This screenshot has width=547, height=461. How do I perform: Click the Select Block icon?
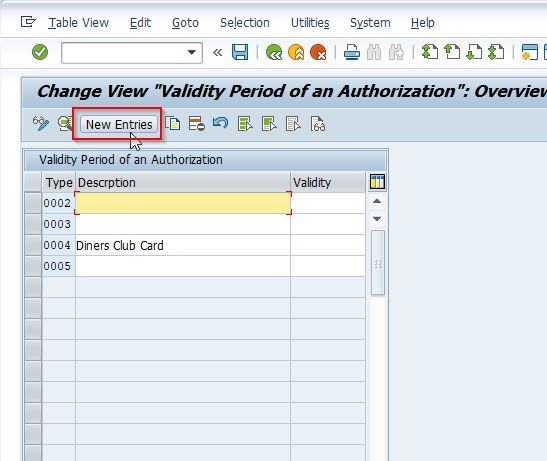269,124
